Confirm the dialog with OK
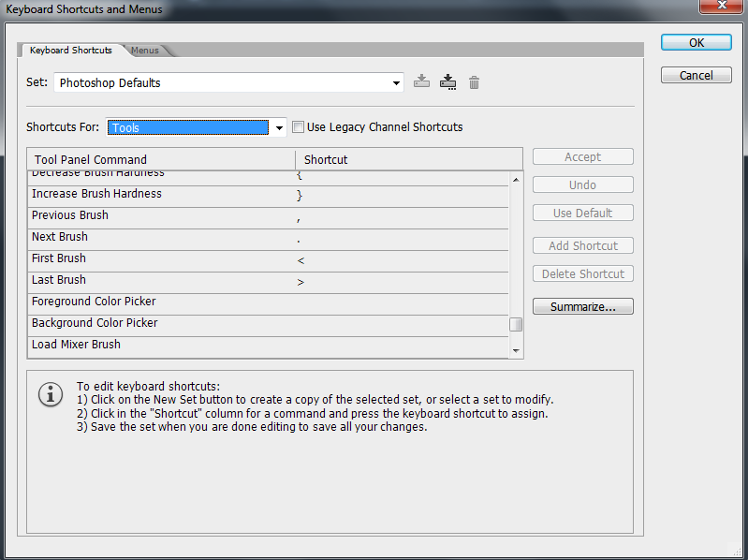The height and width of the screenshot is (560, 748). pos(696,42)
